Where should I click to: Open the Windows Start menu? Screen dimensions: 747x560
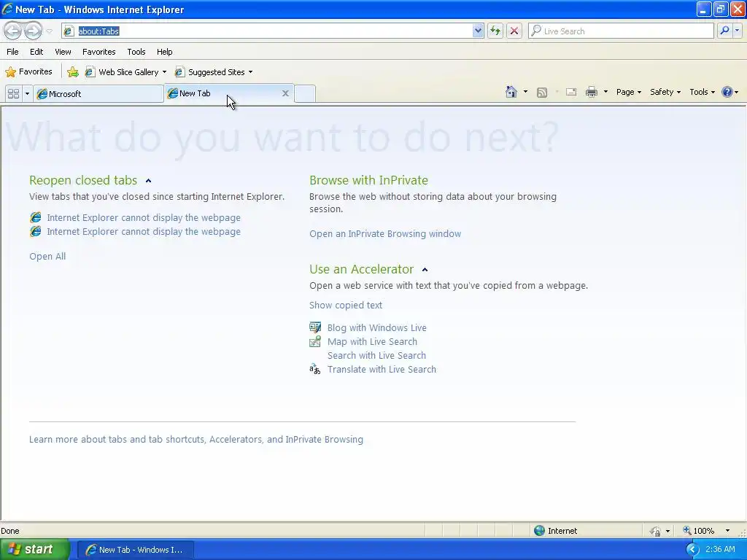pyautogui.click(x=35, y=549)
